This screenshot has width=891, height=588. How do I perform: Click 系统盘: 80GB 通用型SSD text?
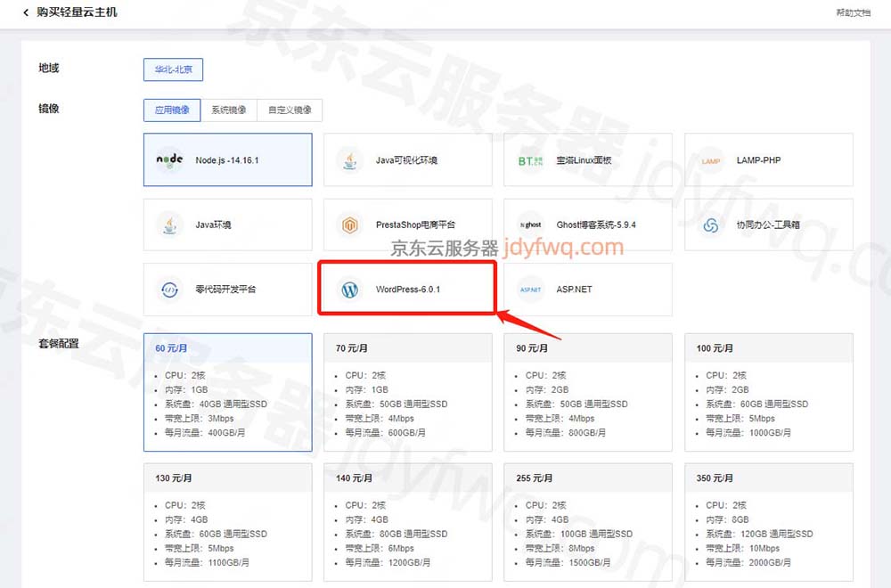point(396,534)
